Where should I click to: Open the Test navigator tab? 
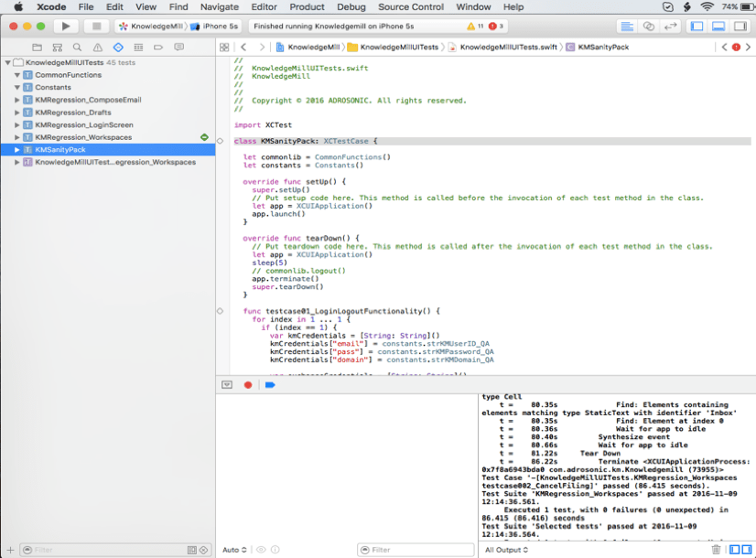118,48
